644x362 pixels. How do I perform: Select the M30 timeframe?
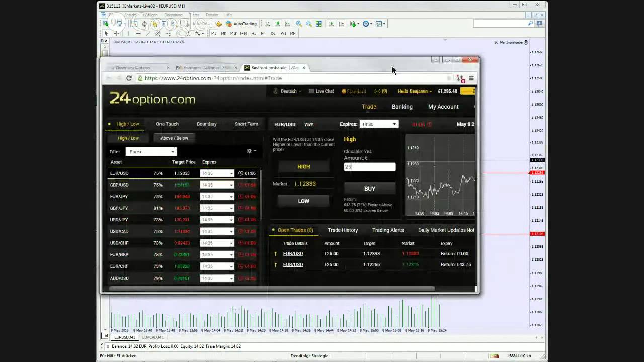(x=244, y=33)
